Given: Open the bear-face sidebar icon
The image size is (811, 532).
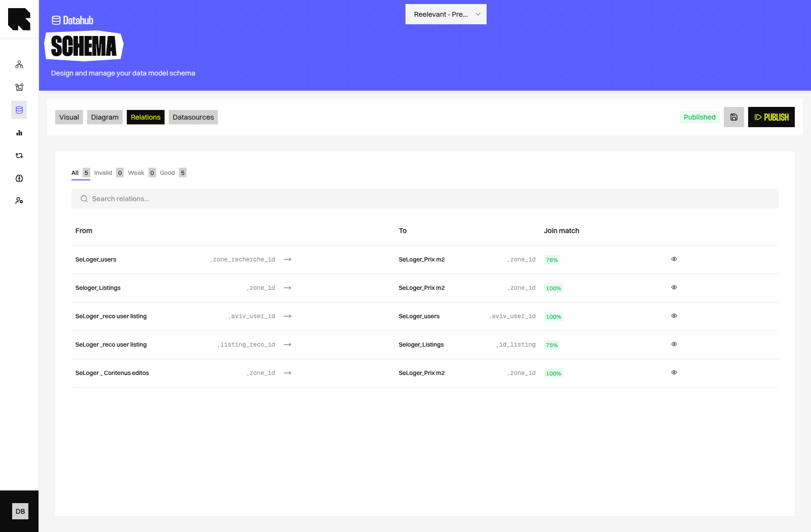Looking at the screenshot, I should [19, 87].
